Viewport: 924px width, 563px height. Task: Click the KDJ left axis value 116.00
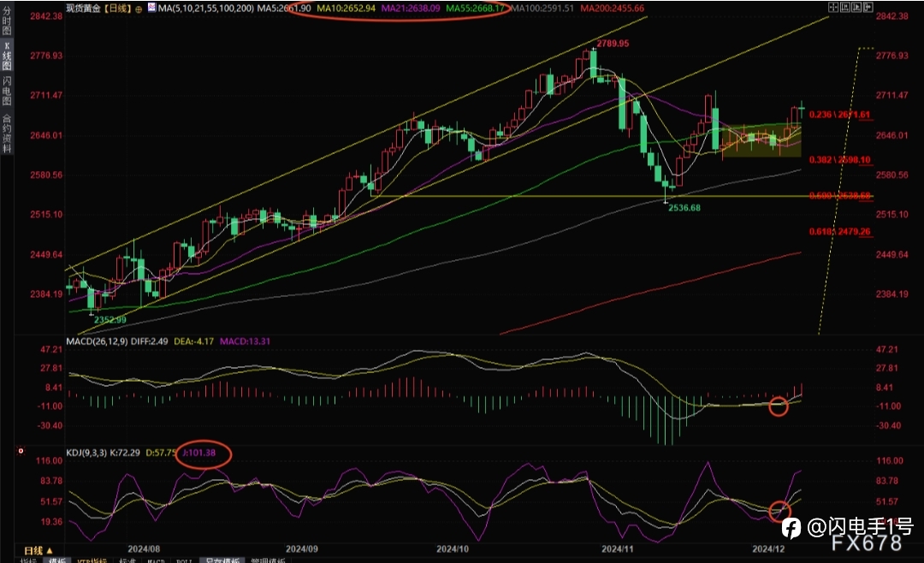[50, 461]
